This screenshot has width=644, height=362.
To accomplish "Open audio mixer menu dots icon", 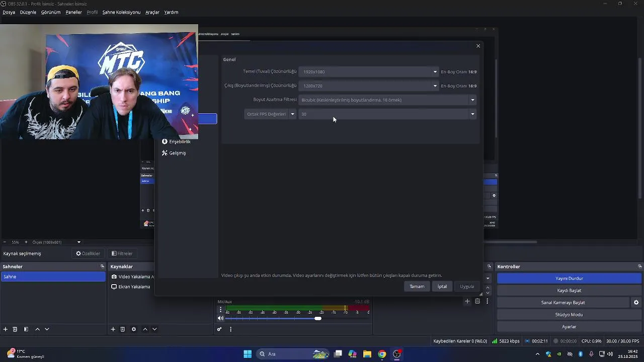I will pyautogui.click(x=230, y=329).
